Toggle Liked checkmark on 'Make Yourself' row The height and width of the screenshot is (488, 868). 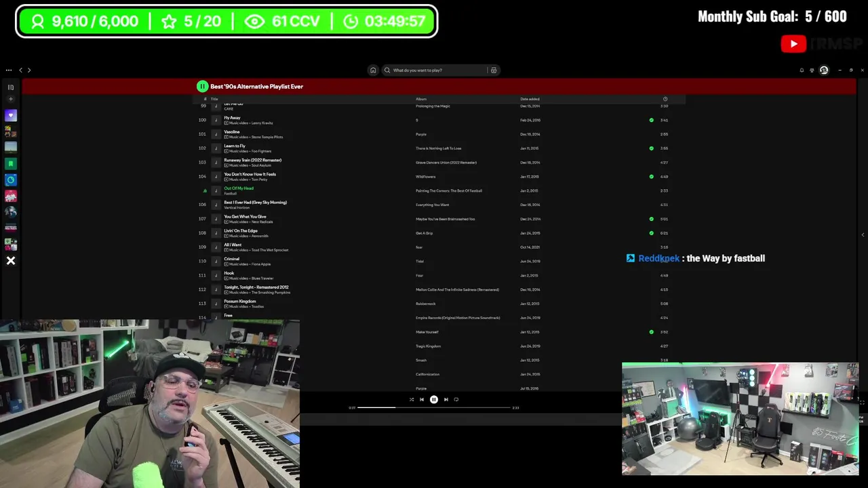pyautogui.click(x=651, y=332)
